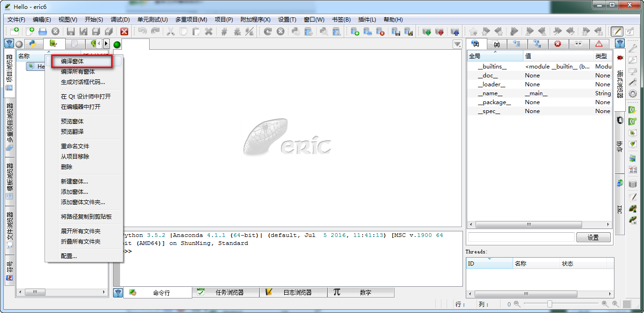644x313 pixels.
Task: Open the warning triangle tab in the debug viewer
Action: (x=599, y=44)
